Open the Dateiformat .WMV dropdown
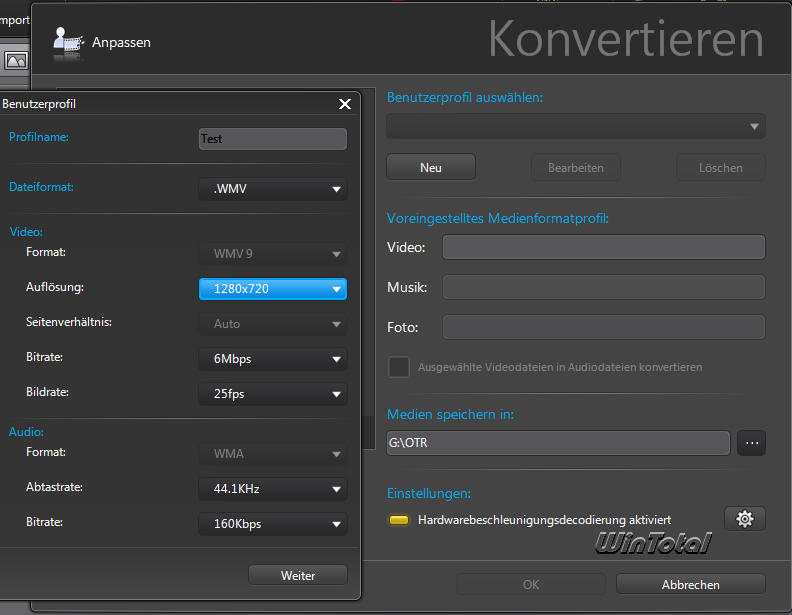The height and width of the screenshot is (615, 792). pyautogui.click(x=273, y=189)
